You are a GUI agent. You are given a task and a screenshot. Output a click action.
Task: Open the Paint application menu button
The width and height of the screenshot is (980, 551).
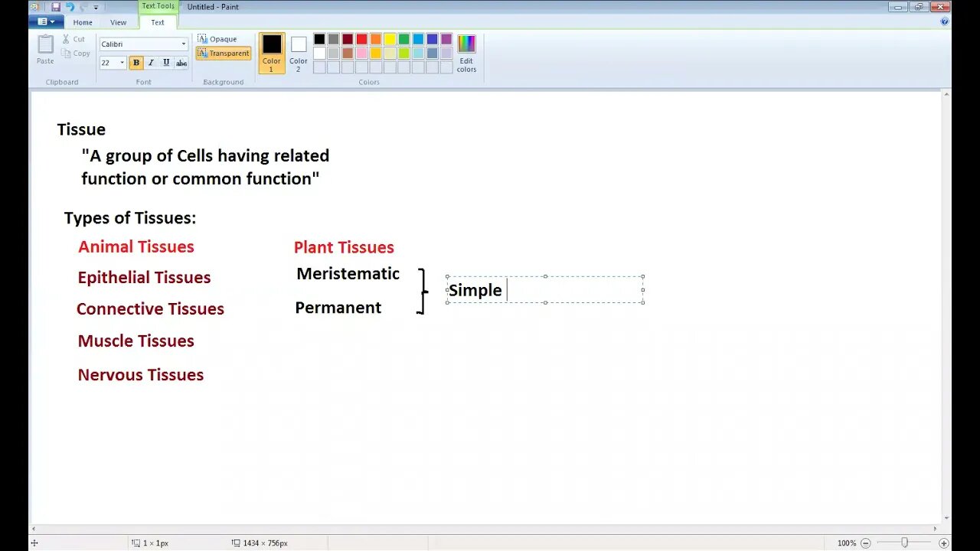[46, 22]
